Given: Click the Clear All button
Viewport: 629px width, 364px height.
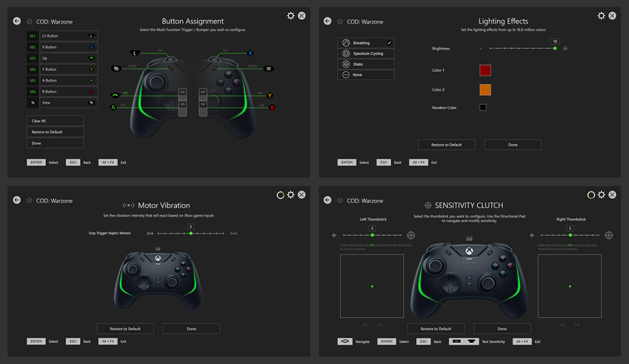Looking at the screenshot, I should tap(55, 121).
